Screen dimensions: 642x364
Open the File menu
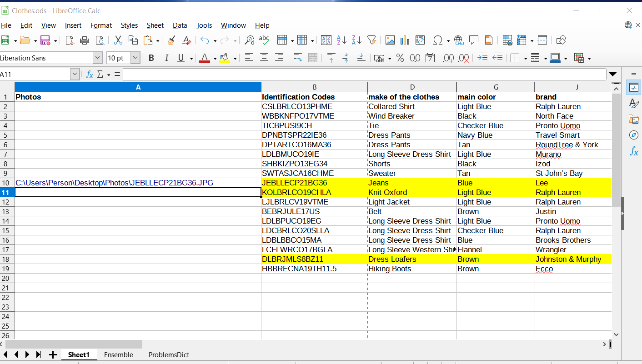tap(6, 25)
